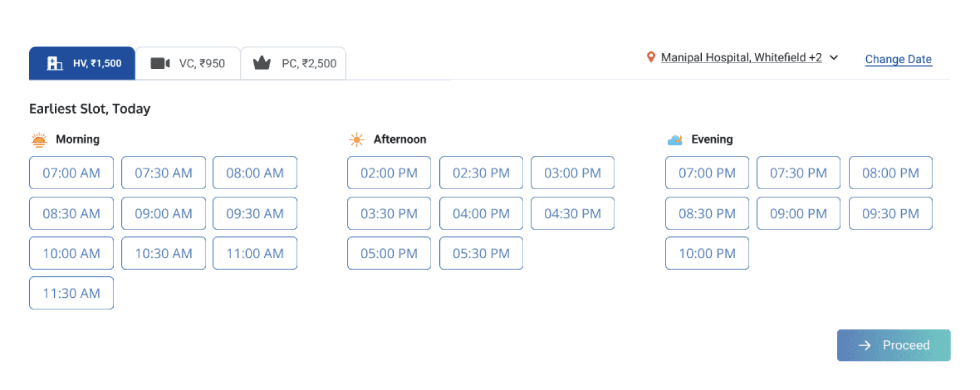This screenshot has width=980, height=390.
Task: Pick the 04:30 PM time slot
Action: coord(572,214)
